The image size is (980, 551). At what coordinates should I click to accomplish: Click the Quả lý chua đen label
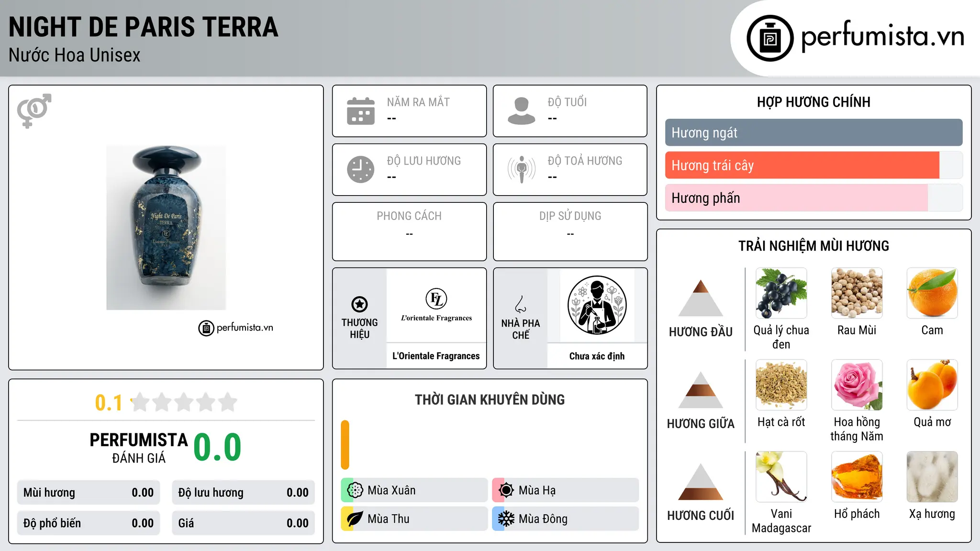tap(781, 337)
